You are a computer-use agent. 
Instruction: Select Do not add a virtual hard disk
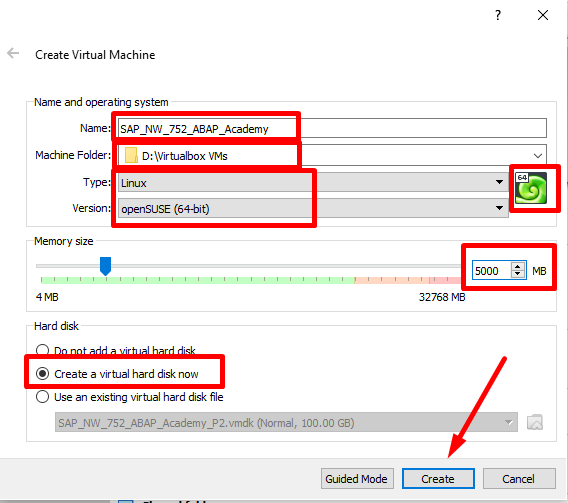tap(116, 350)
